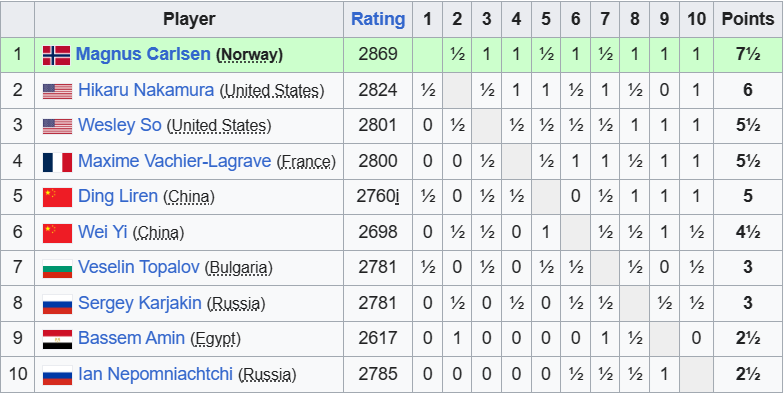Click the flag beside Ding Liren
Image resolution: width=784 pixels, height=397 pixels.
click(58, 198)
